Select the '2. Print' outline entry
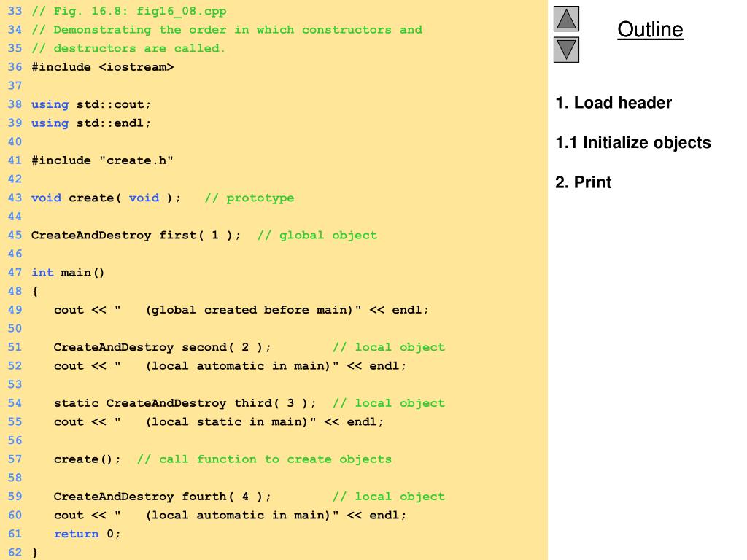The width and height of the screenshot is (747, 560). [583, 182]
